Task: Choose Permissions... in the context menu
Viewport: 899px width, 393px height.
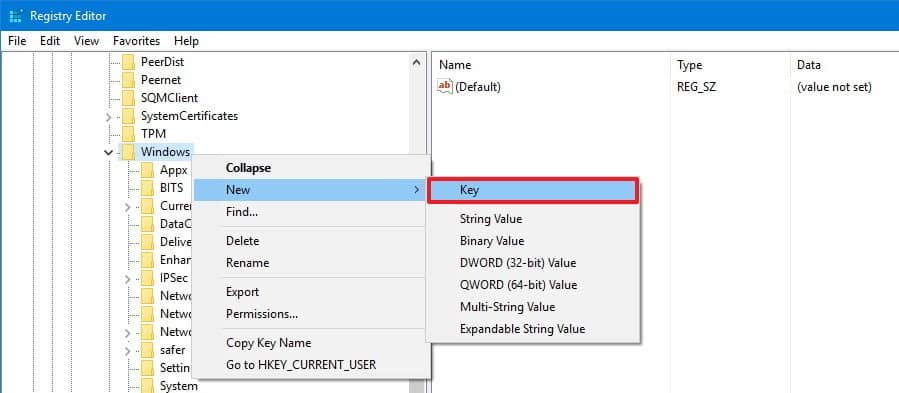Action: click(311, 314)
